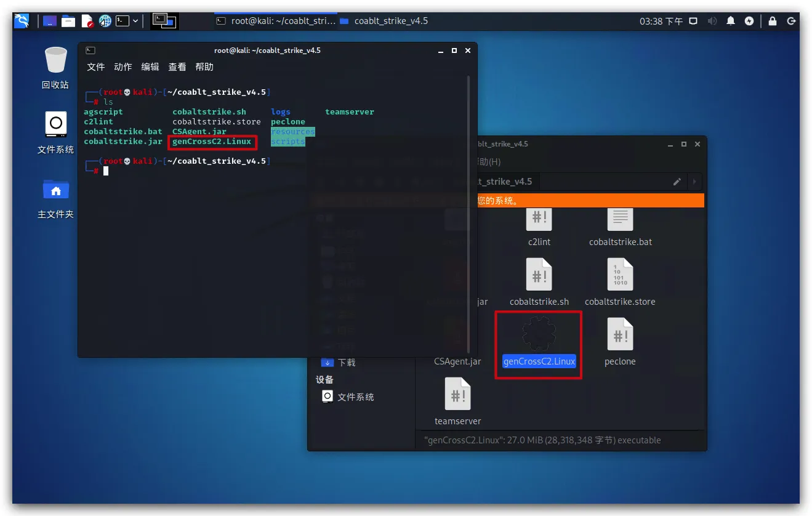Image resolution: width=812 pixels, height=516 pixels.
Task: Expand the terminal launcher dropdown arrow
Action: 135,21
